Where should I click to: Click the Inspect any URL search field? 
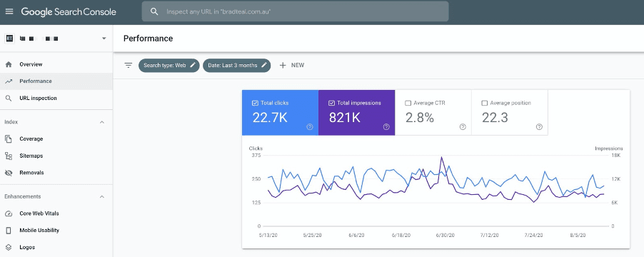295,11
